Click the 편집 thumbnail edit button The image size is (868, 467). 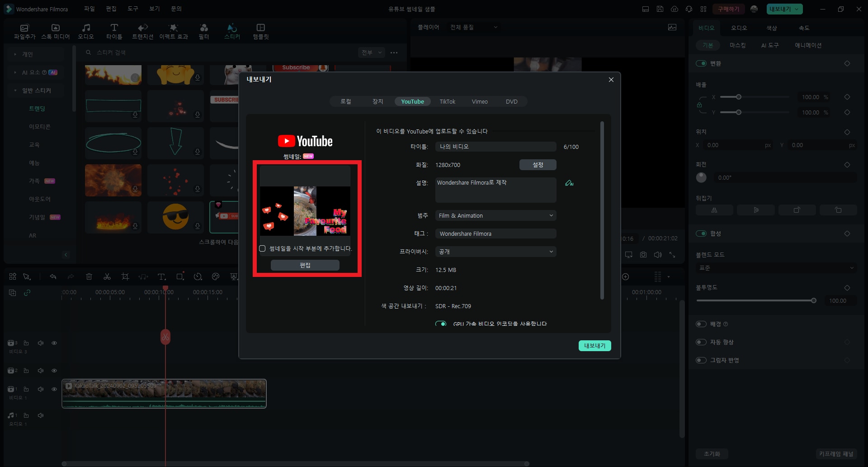(x=305, y=265)
